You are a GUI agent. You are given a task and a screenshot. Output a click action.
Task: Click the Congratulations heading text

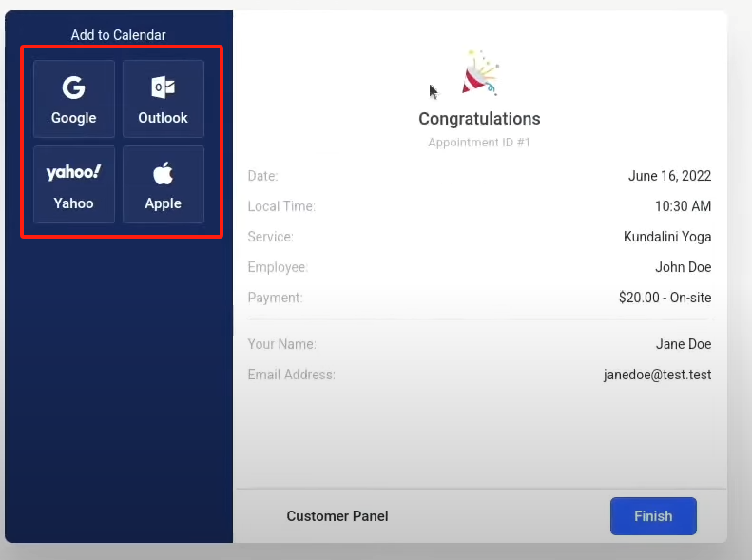479,119
